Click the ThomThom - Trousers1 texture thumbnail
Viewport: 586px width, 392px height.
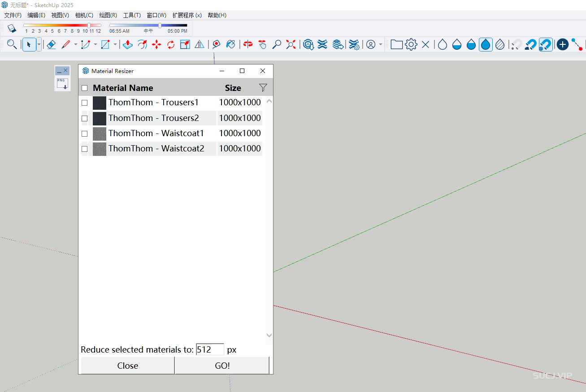pos(100,103)
